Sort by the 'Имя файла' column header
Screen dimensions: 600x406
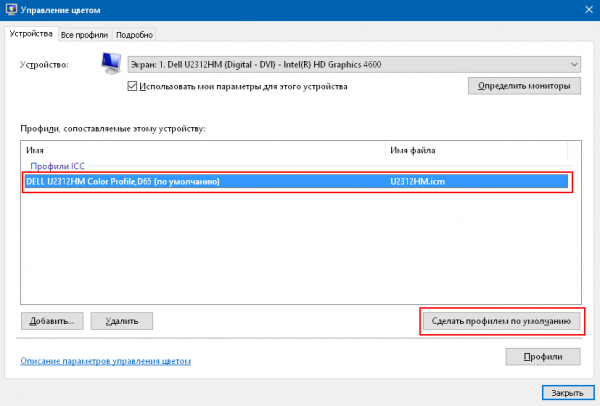click(475, 150)
